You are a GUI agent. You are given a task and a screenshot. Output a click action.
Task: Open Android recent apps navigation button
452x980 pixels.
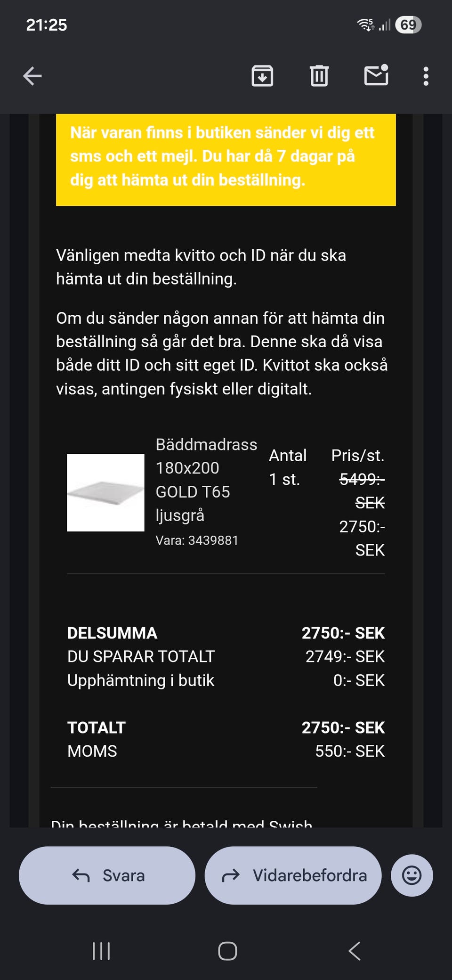coord(101,951)
